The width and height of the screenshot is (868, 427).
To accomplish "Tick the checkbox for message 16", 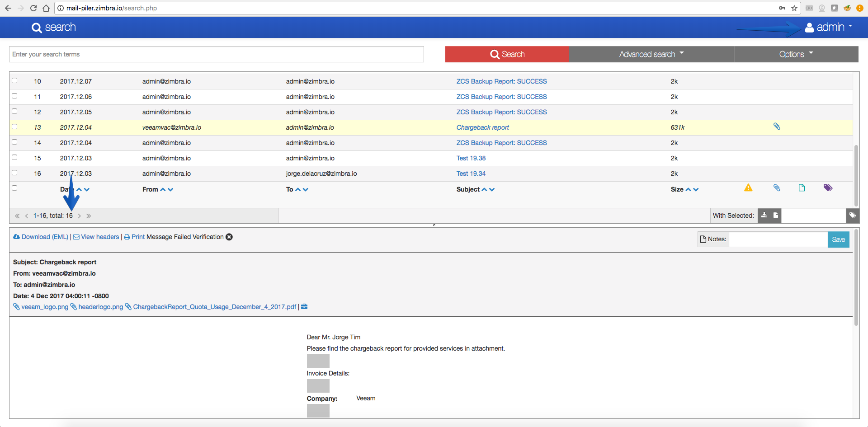I will point(14,173).
